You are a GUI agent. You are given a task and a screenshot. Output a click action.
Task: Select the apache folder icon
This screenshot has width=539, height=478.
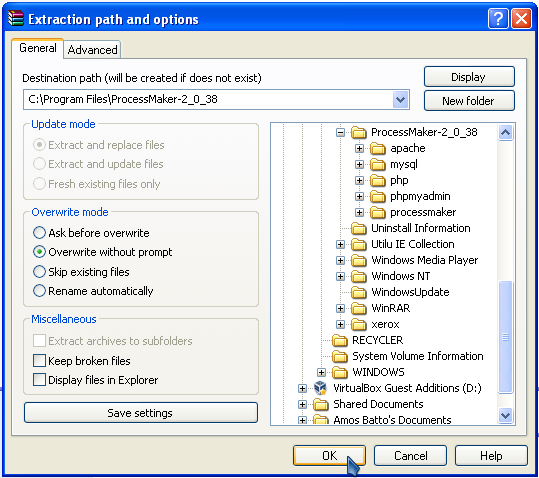(377, 148)
